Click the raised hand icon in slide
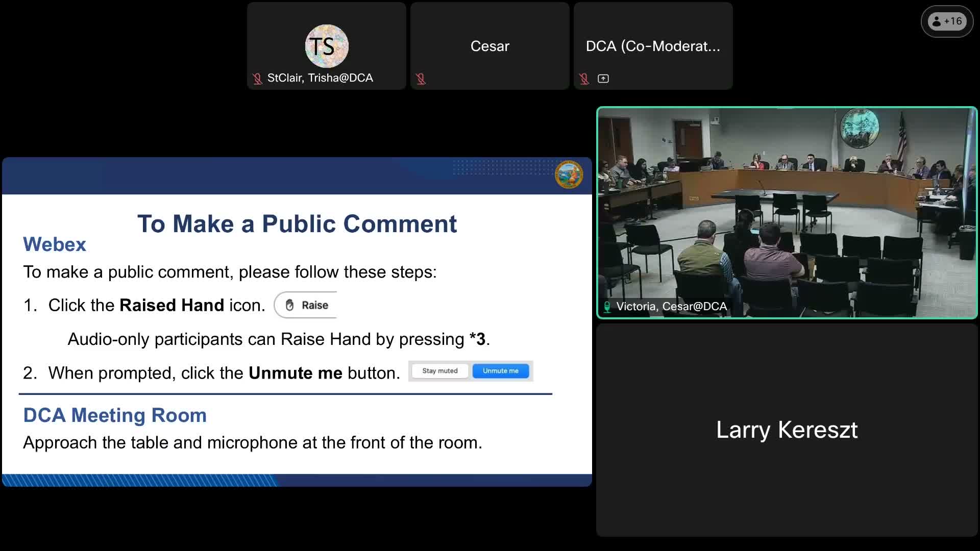Image resolution: width=980 pixels, height=551 pixels. pos(290,305)
